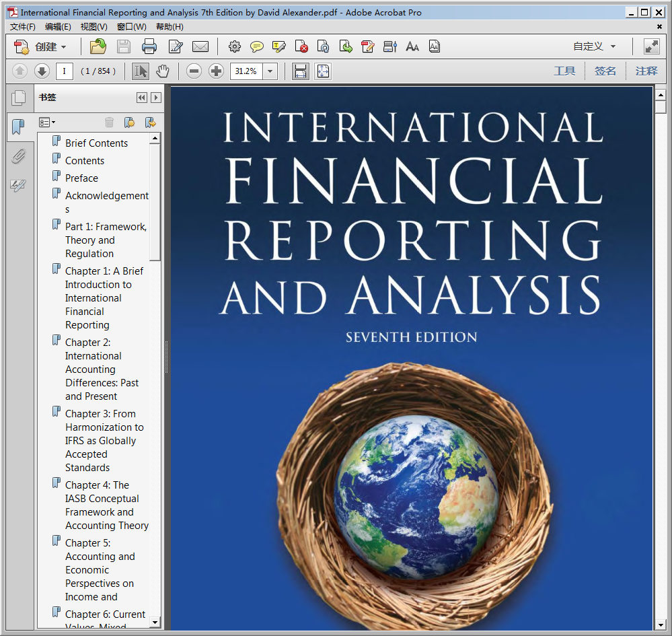
Task: Click the new bookmark icon
Action: [129, 122]
